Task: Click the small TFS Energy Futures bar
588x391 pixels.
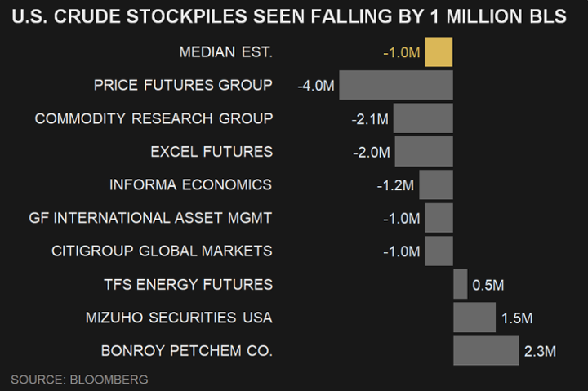Action: [460, 284]
